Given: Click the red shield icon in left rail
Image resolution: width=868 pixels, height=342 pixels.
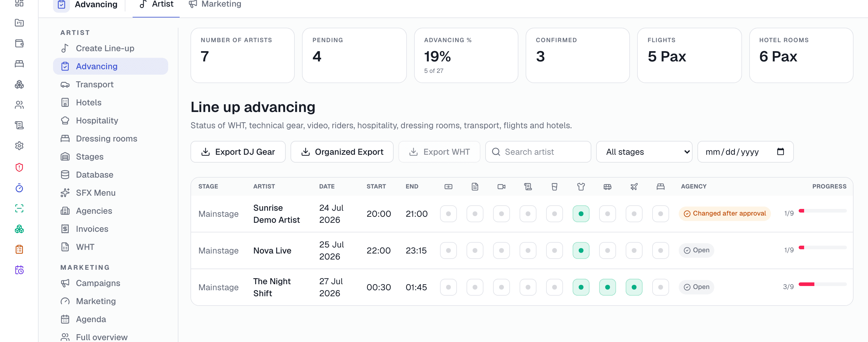Looking at the screenshot, I should tap(19, 167).
